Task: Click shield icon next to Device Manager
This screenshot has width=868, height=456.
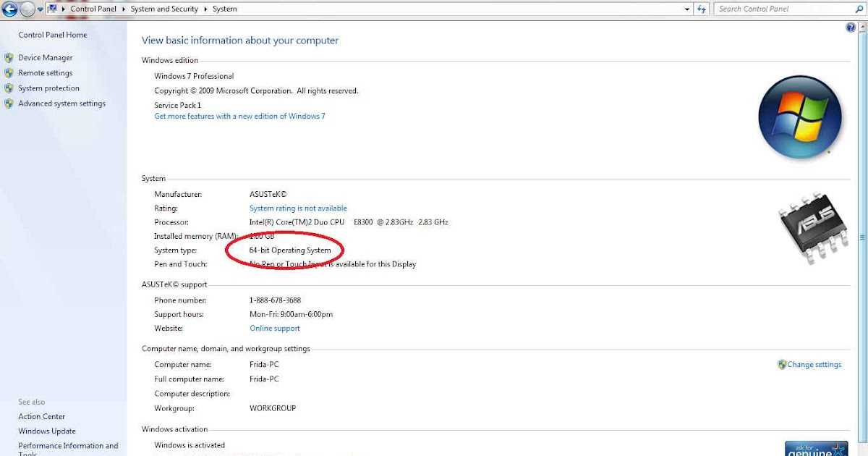Action: pos(9,58)
